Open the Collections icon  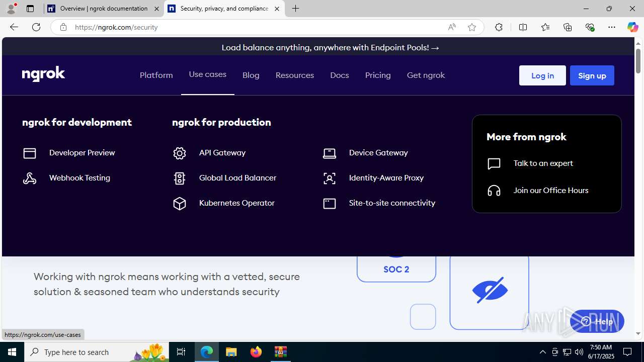pos(568,27)
